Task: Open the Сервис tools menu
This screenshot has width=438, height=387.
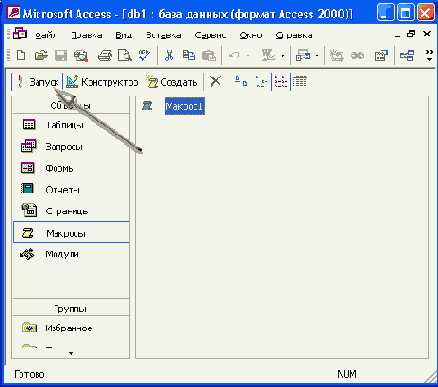Action: point(210,35)
